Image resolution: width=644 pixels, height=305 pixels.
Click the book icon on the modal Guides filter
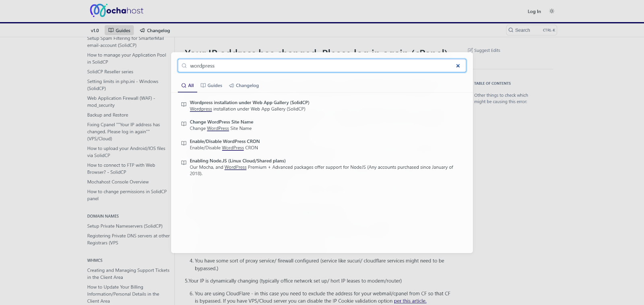(203, 86)
